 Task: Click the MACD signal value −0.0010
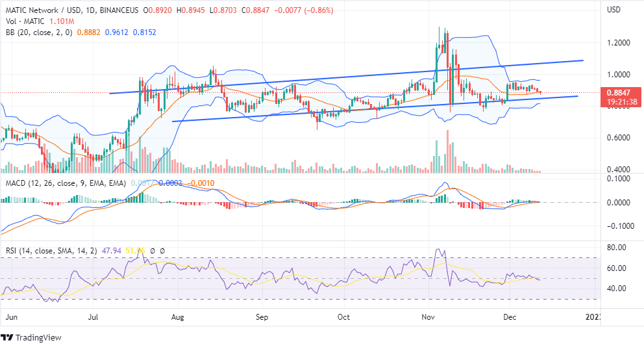(x=201, y=183)
